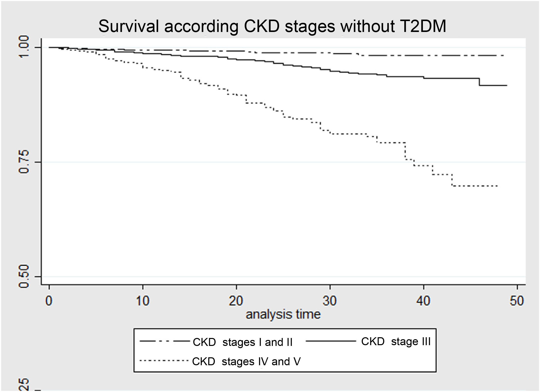Click the 0.50 y-axis tick label
540x392 pixels.
[x=24, y=277]
